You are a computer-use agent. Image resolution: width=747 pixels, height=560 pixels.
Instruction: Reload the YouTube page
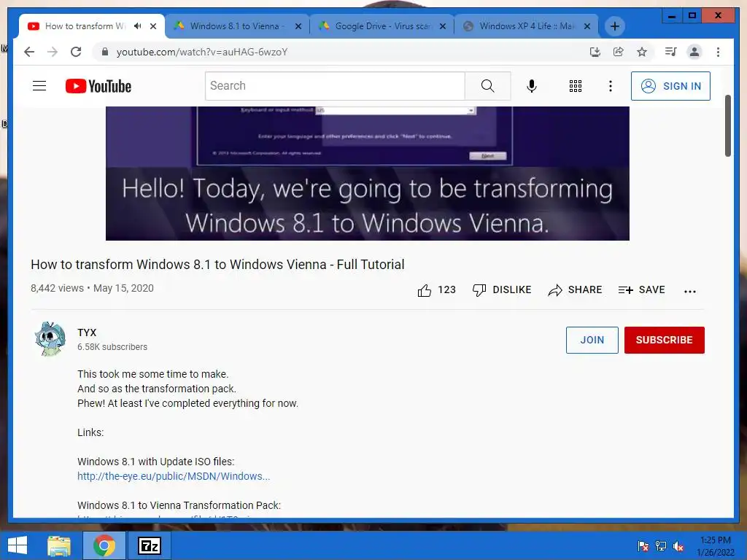[76, 52]
